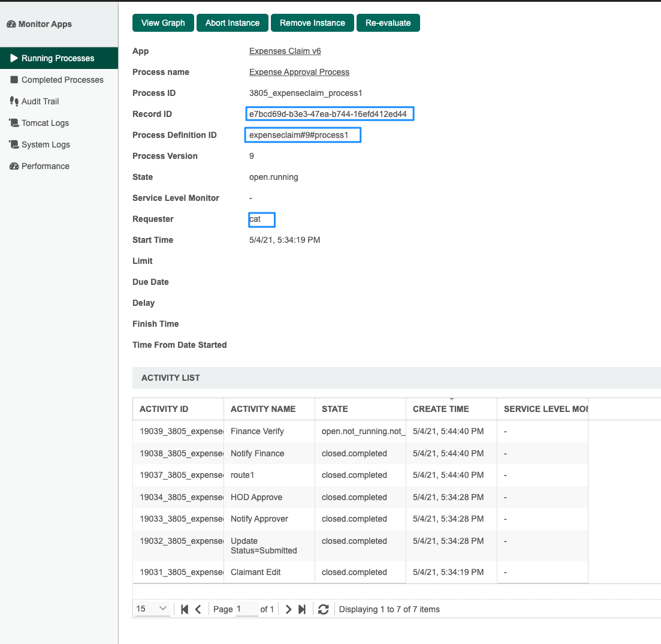The height and width of the screenshot is (644, 661).
Task: Open Running Processes in sidebar
Action: [x=58, y=58]
